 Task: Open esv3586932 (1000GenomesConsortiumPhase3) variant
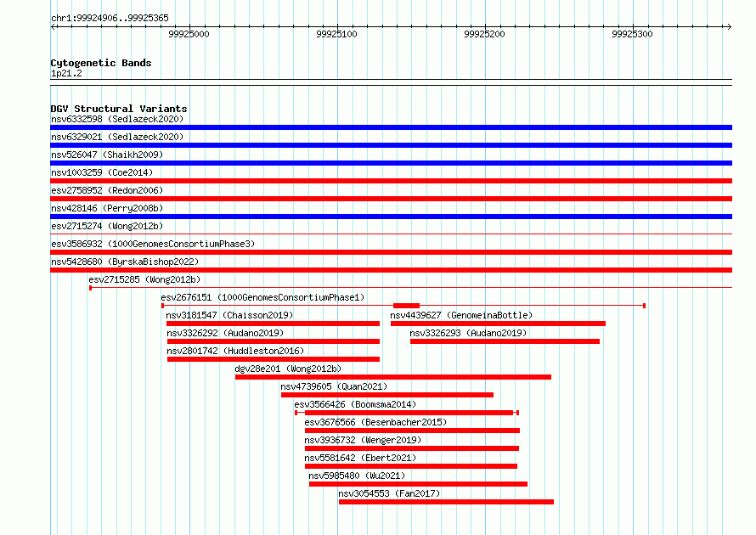(x=153, y=244)
